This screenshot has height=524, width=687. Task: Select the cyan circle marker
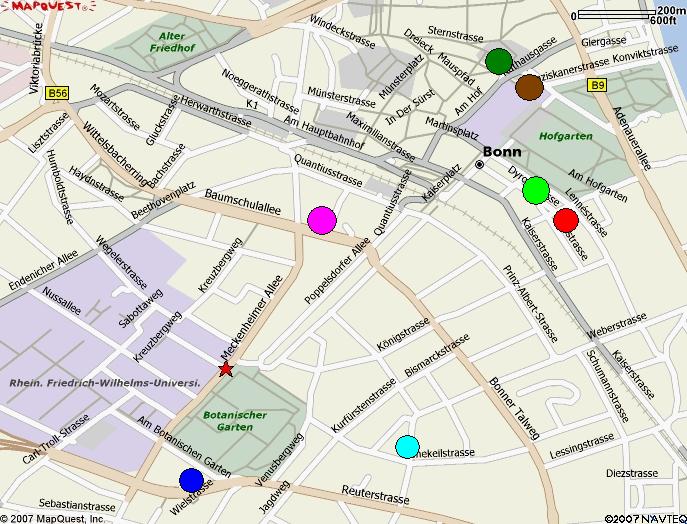point(407,447)
